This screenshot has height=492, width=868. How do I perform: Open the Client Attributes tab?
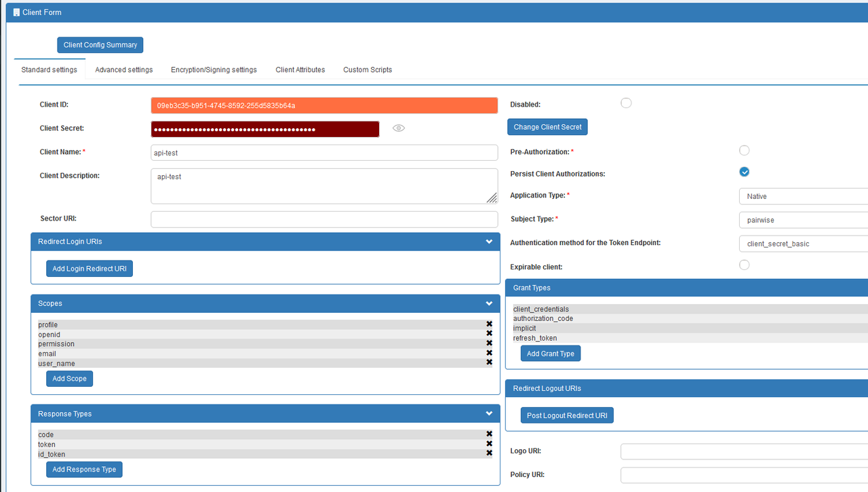tap(300, 70)
